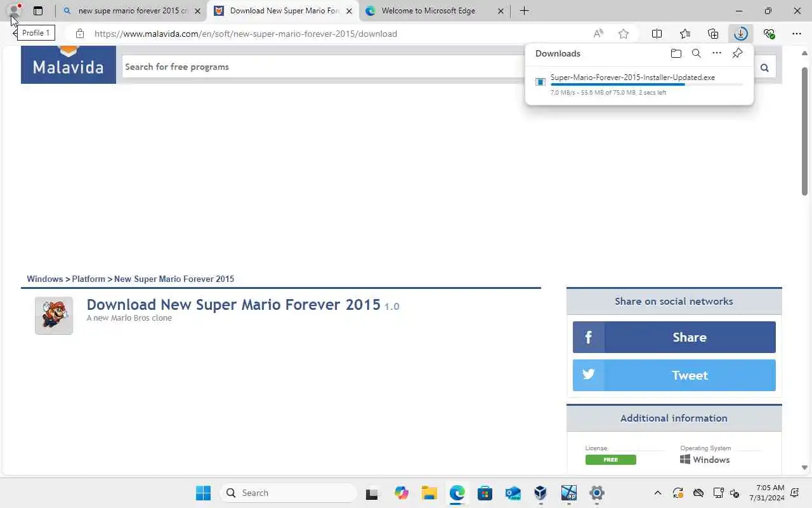The image size is (812, 508).
Task: Open the Profile 1 account icon
Action: pyautogui.click(x=13, y=11)
